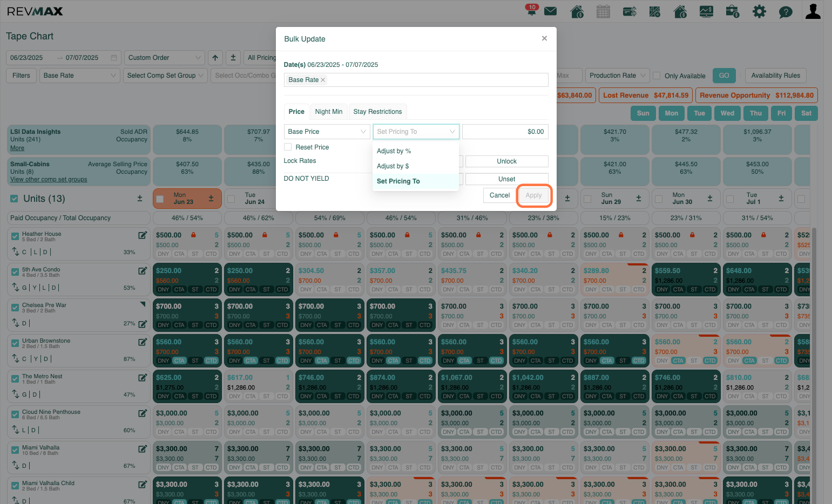Close the Bulk Update dialog
832x504 pixels.
(x=544, y=38)
